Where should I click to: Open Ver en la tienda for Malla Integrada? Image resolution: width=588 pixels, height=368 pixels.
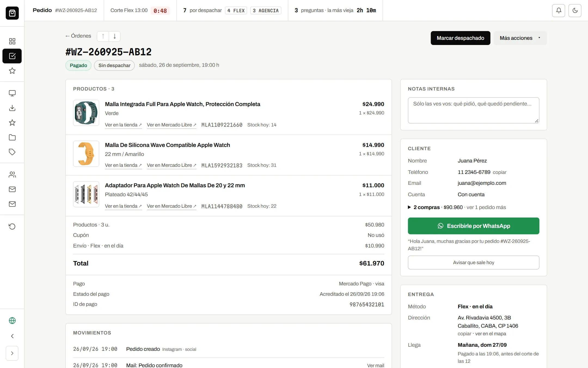[x=123, y=125]
